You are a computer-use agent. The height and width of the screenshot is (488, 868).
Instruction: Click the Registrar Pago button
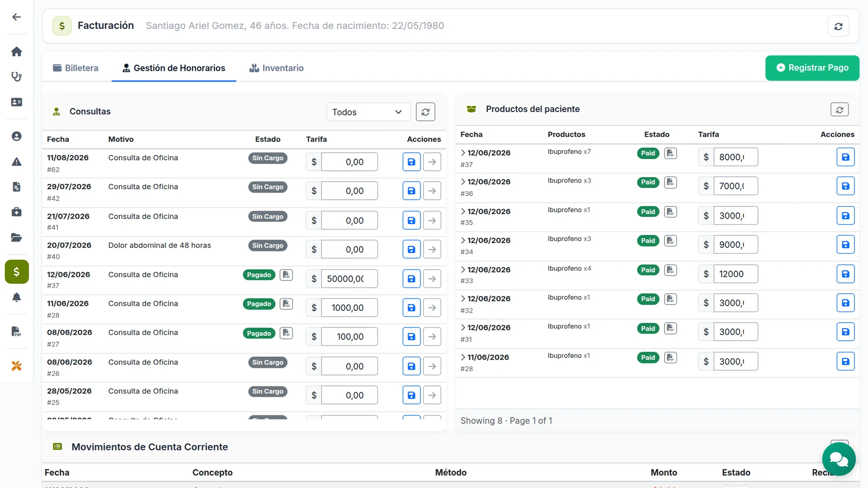click(812, 68)
